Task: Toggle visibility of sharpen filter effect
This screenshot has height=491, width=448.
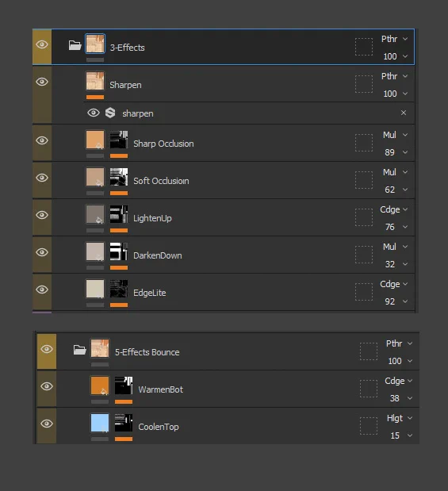Action: (x=94, y=113)
